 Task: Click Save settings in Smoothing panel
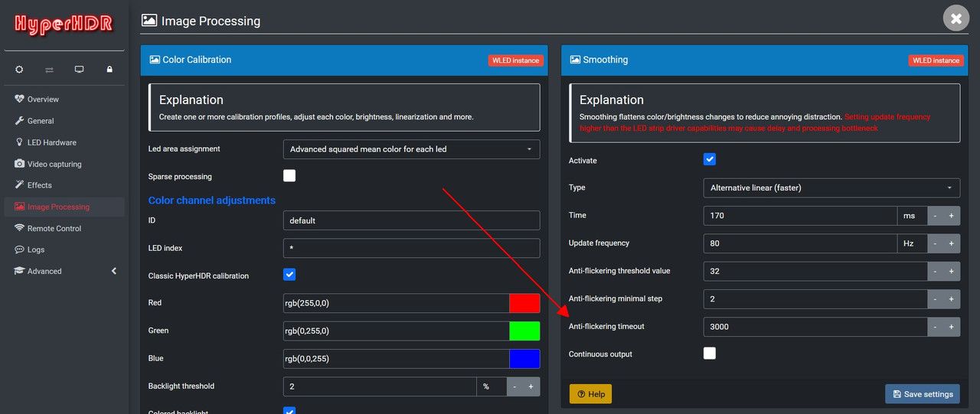923,394
